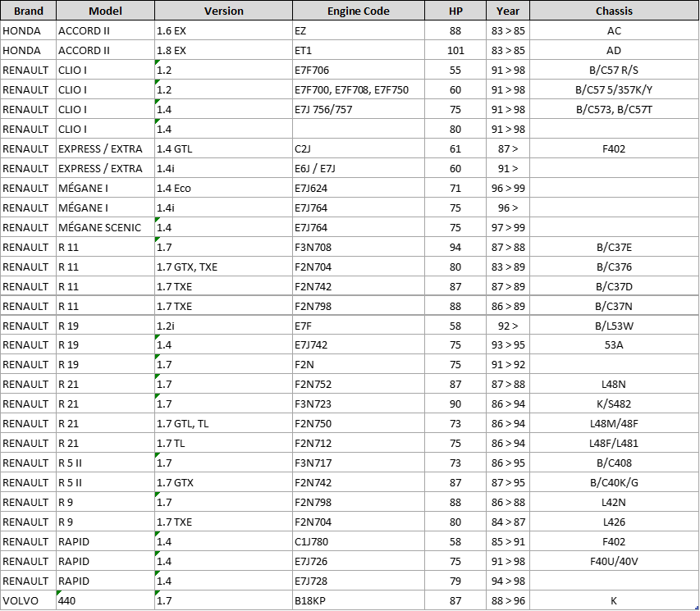Click engine code 'C1J780'
This screenshot has width=700, height=611.
[x=359, y=541]
